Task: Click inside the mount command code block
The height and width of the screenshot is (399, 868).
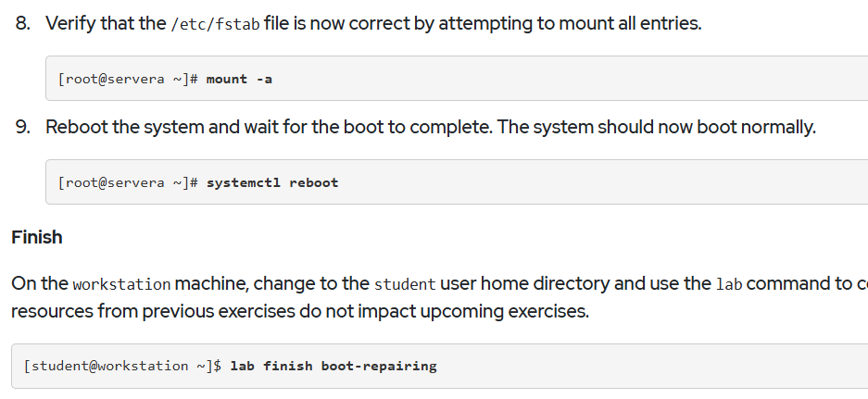Action: 457,78
